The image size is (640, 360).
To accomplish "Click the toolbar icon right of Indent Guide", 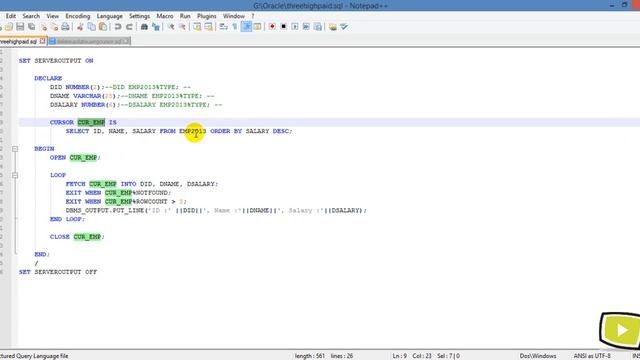I will [x=257, y=27].
